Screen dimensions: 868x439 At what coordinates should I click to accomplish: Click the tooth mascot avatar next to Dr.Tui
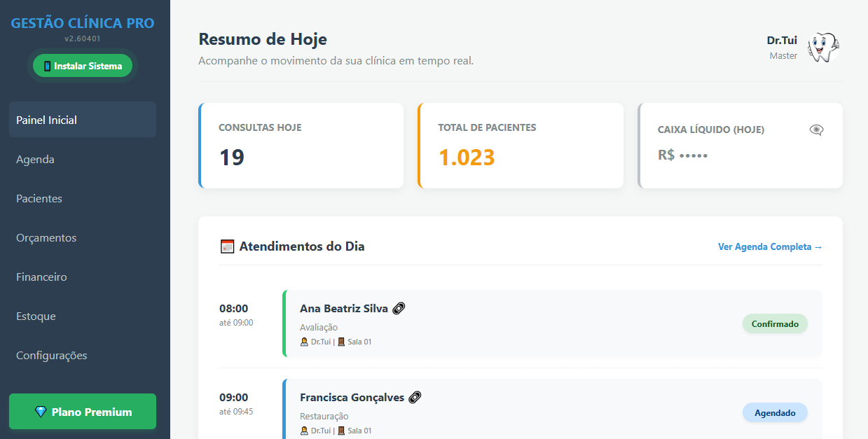pos(822,47)
